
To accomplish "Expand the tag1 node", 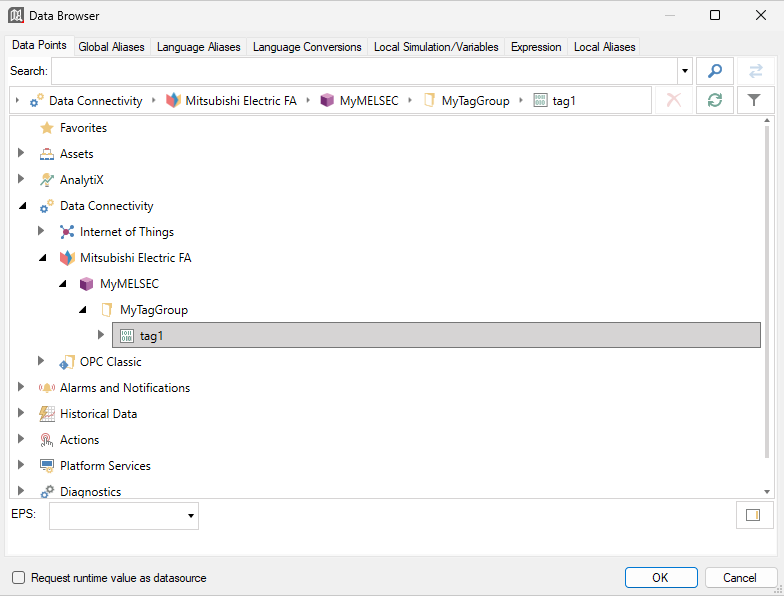I will tap(100, 334).
